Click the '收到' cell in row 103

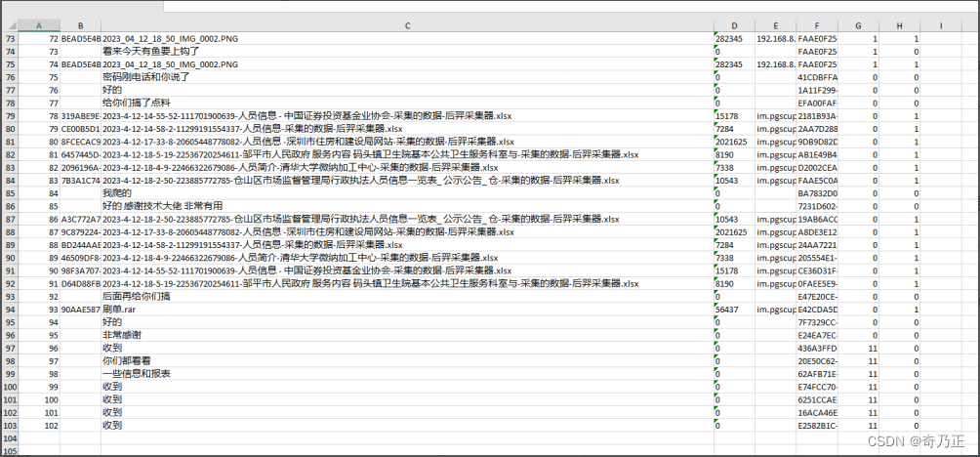(407, 426)
